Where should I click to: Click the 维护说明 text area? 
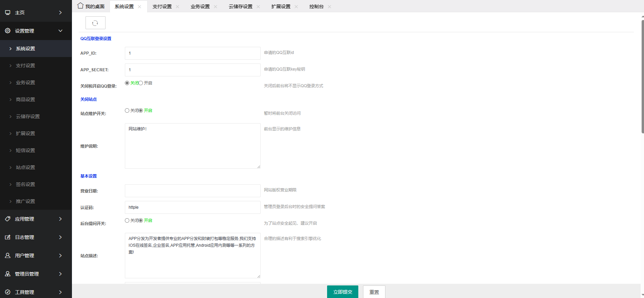193,146
